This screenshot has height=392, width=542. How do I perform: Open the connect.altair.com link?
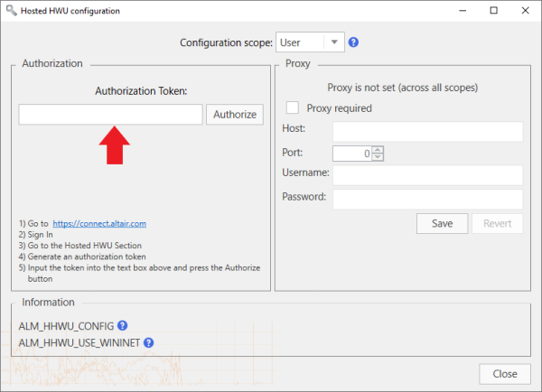coord(99,223)
